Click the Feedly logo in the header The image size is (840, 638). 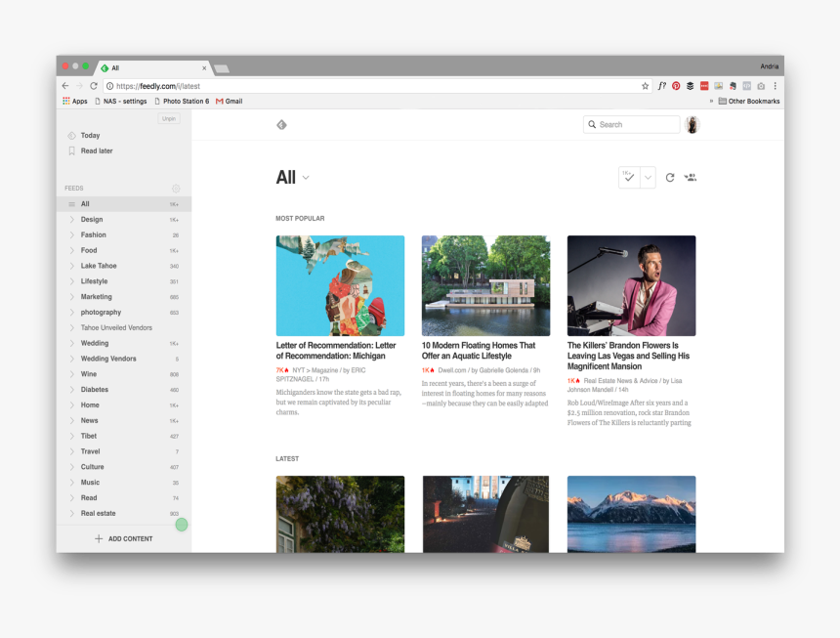281,125
